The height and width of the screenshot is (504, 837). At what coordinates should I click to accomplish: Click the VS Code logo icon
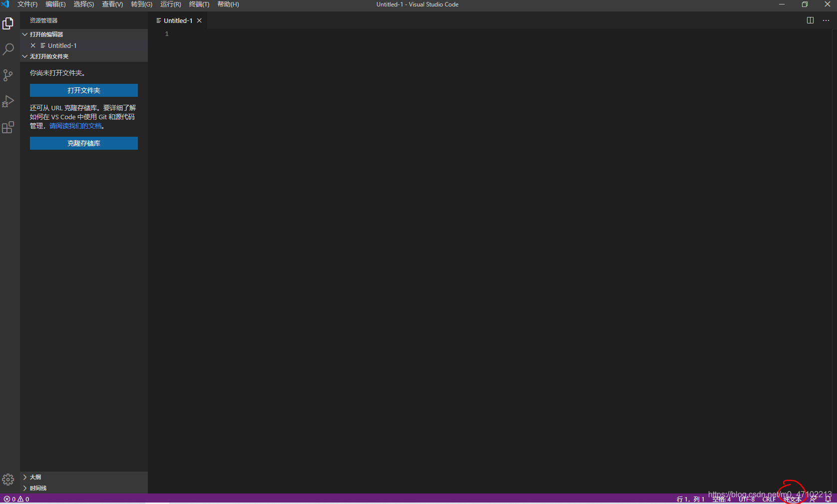point(5,4)
